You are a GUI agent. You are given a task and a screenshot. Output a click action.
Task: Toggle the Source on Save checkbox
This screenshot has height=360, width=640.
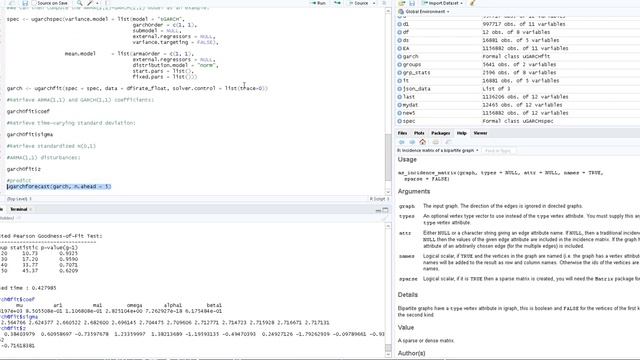pos(34,3)
